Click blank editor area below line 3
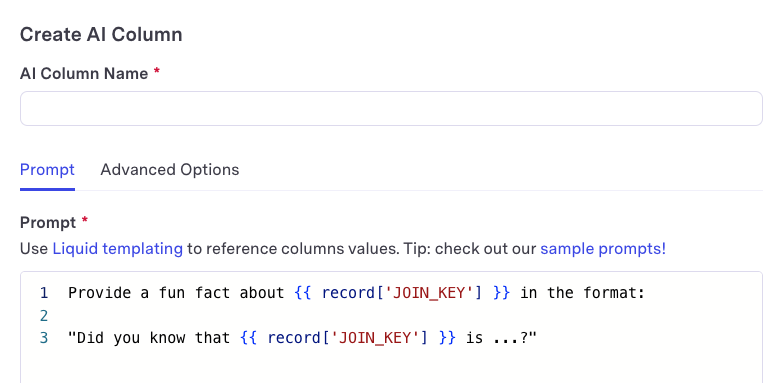783x383 pixels. (x=391, y=367)
